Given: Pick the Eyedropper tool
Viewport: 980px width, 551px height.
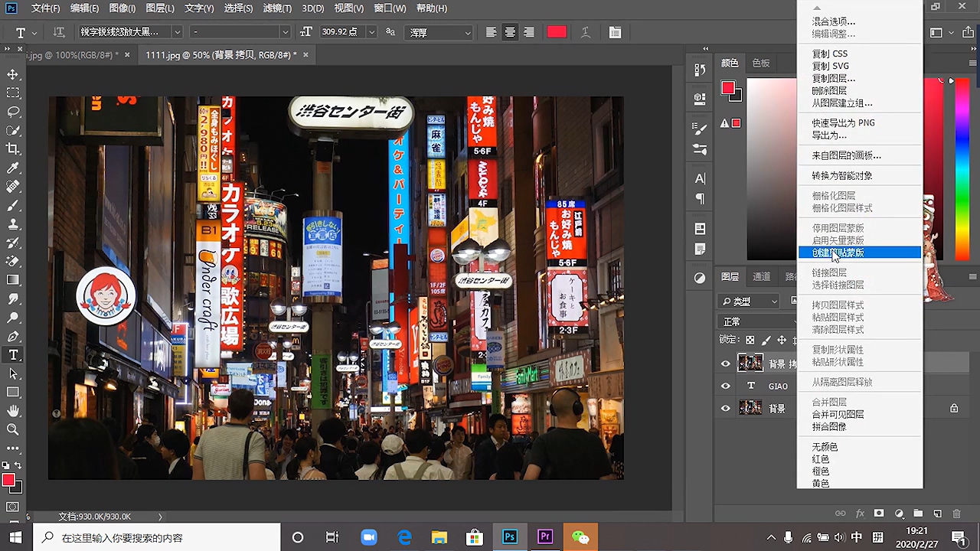Looking at the screenshot, I should [13, 168].
